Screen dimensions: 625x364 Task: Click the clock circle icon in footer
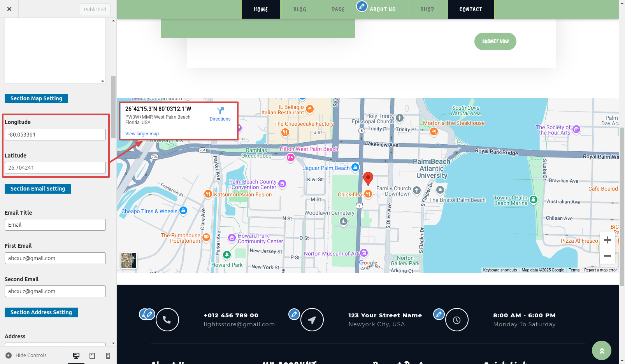457,320
